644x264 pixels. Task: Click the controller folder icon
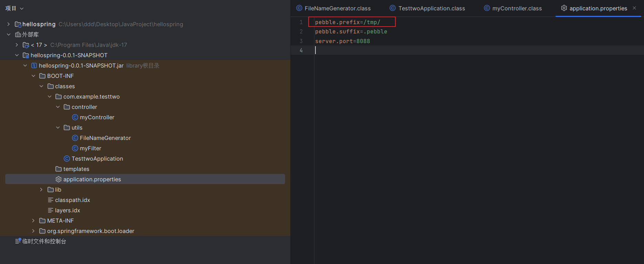67,107
